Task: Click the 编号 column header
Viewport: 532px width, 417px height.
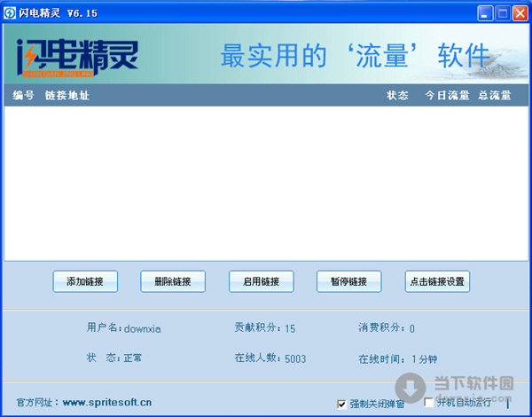Action: pos(23,96)
